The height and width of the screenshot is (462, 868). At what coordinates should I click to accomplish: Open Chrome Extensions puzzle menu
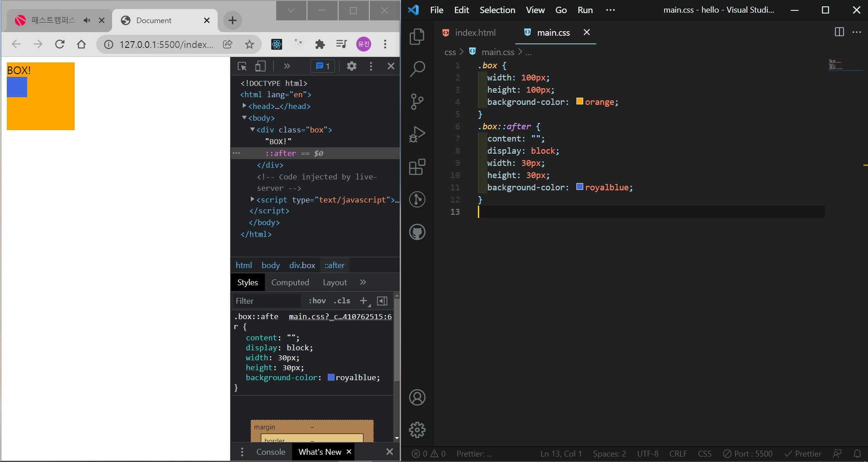[x=320, y=44]
